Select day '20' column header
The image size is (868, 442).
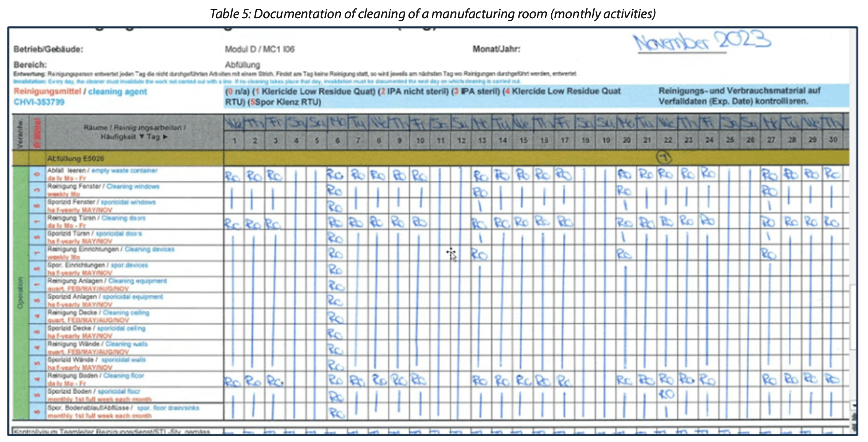pyautogui.click(x=626, y=140)
